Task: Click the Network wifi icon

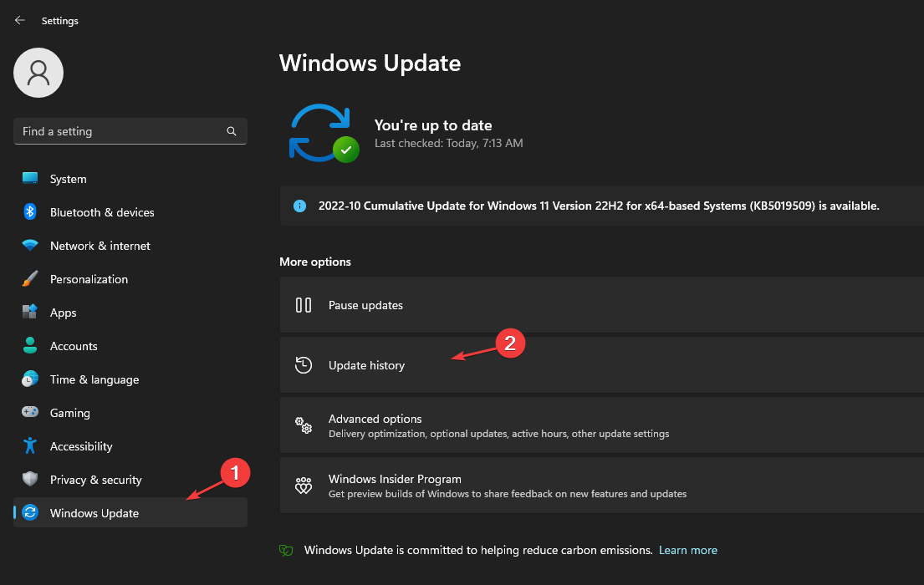Action: coord(30,245)
